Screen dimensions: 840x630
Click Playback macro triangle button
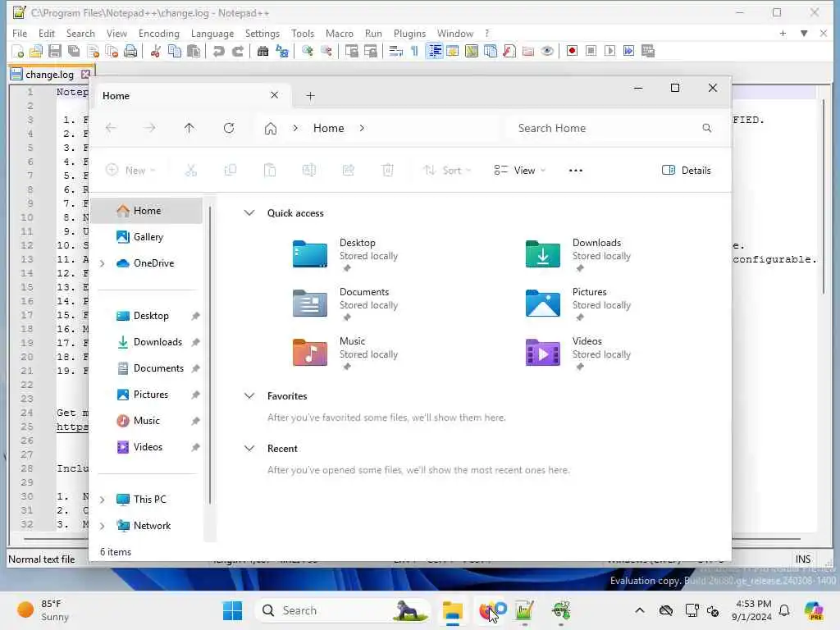click(x=609, y=52)
